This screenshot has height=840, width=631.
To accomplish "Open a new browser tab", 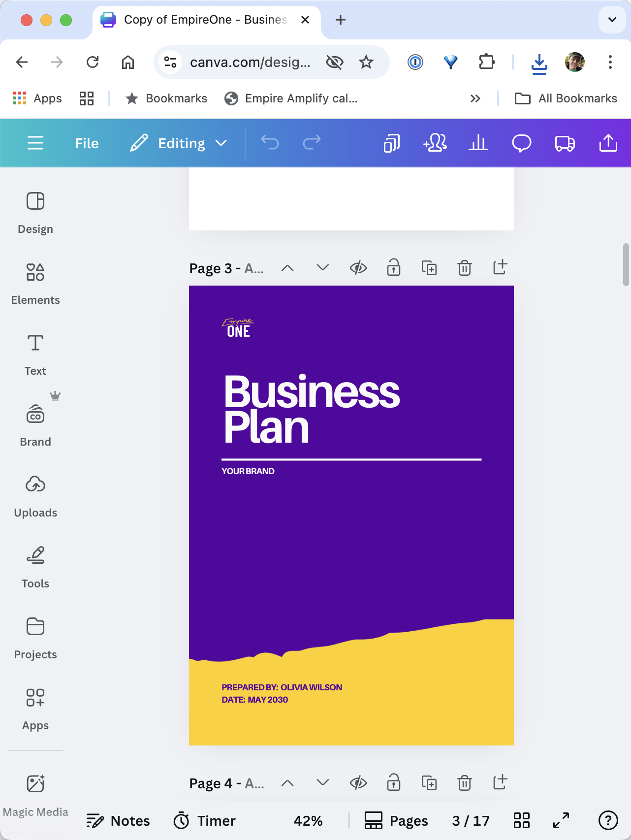I will tap(341, 20).
